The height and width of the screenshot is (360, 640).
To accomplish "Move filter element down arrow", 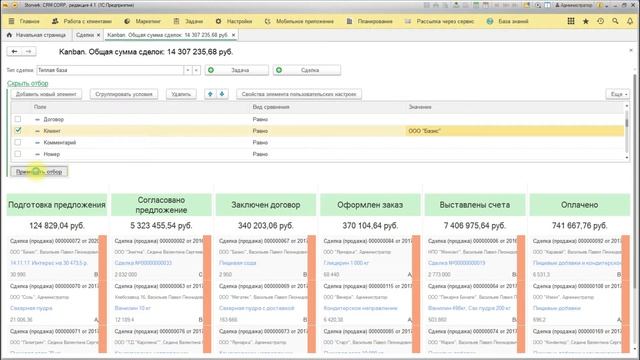I will point(222,94).
